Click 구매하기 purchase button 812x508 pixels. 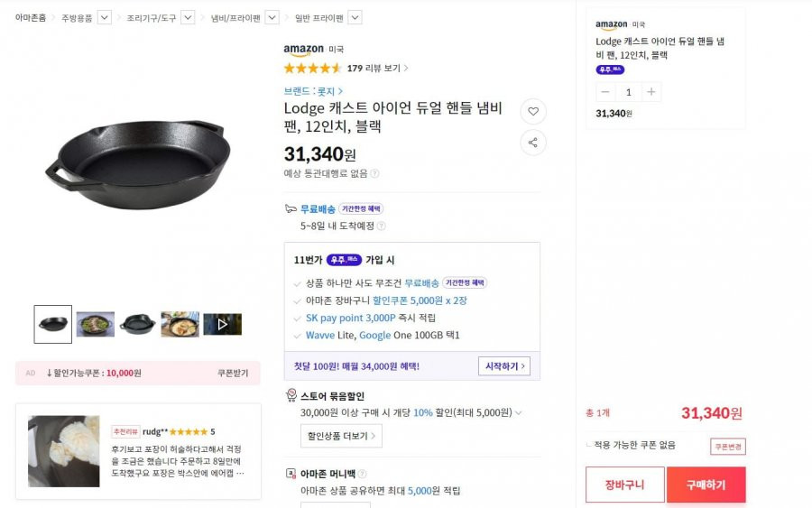coord(706,485)
